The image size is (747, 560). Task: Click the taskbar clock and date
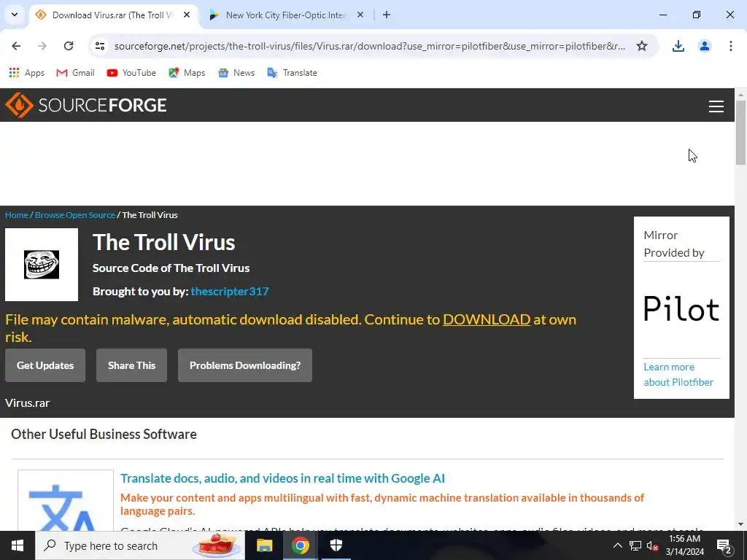[x=684, y=545]
